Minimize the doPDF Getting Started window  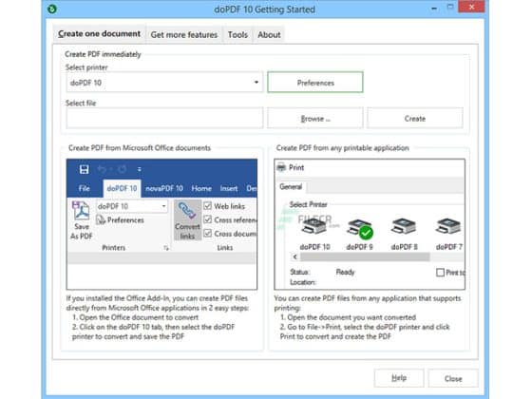(x=434, y=9)
